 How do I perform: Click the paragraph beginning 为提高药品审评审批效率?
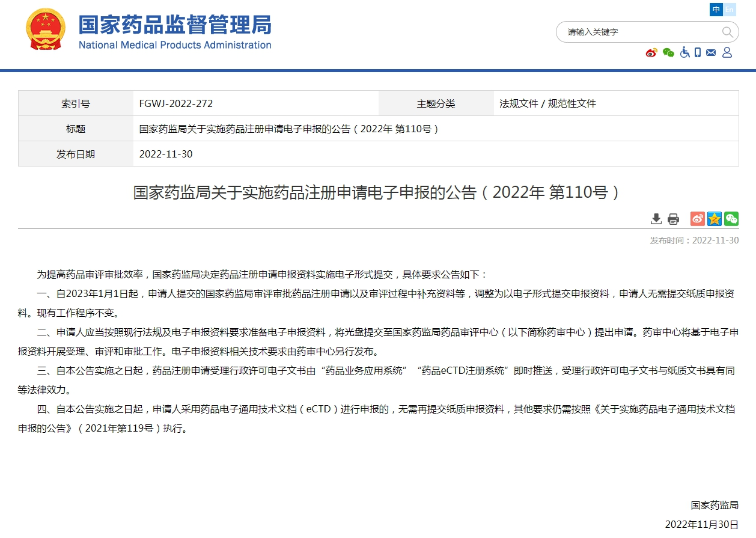point(262,274)
